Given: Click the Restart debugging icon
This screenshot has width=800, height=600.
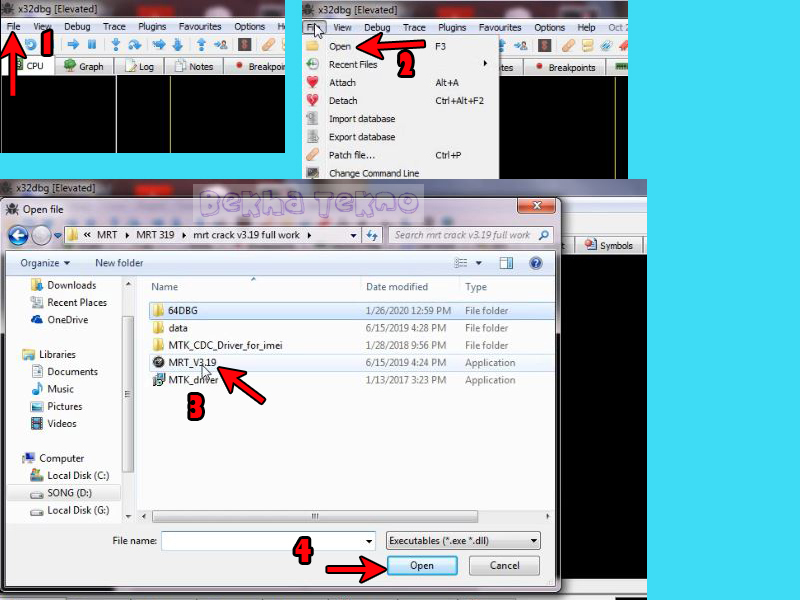Looking at the screenshot, I should [31, 43].
